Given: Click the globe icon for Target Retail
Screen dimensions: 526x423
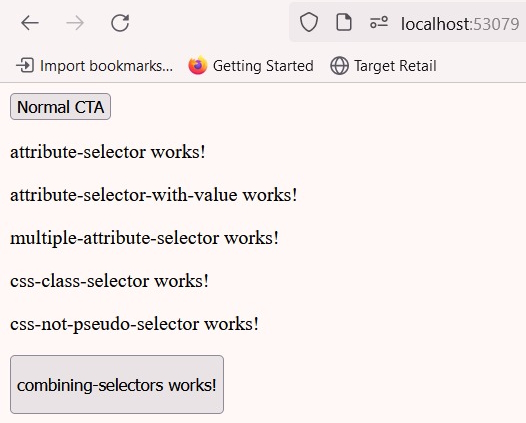Looking at the screenshot, I should (x=339, y=65).
